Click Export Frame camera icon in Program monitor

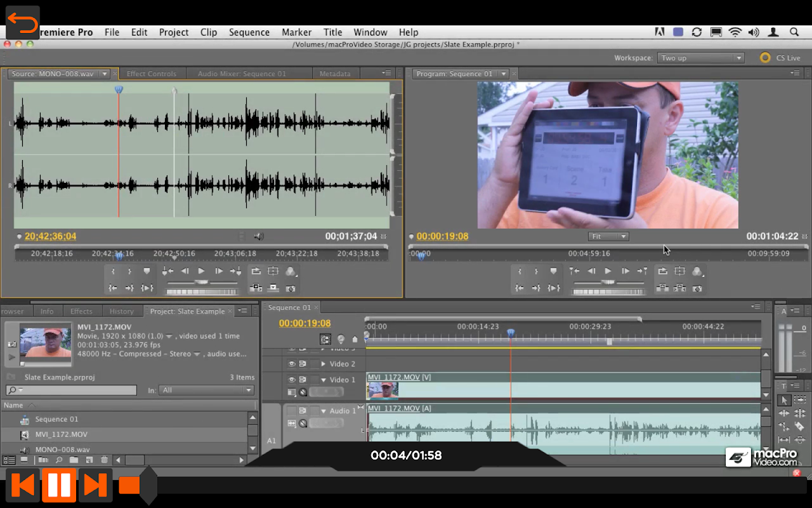tap(697, 288)
